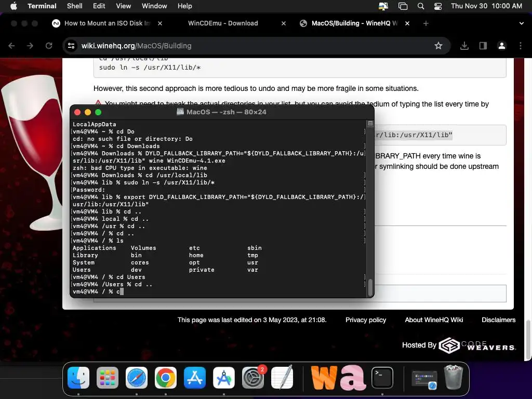Close the How to Mount an ISO tab
This screenshot has height=399, width=532.
coord(160,23)
